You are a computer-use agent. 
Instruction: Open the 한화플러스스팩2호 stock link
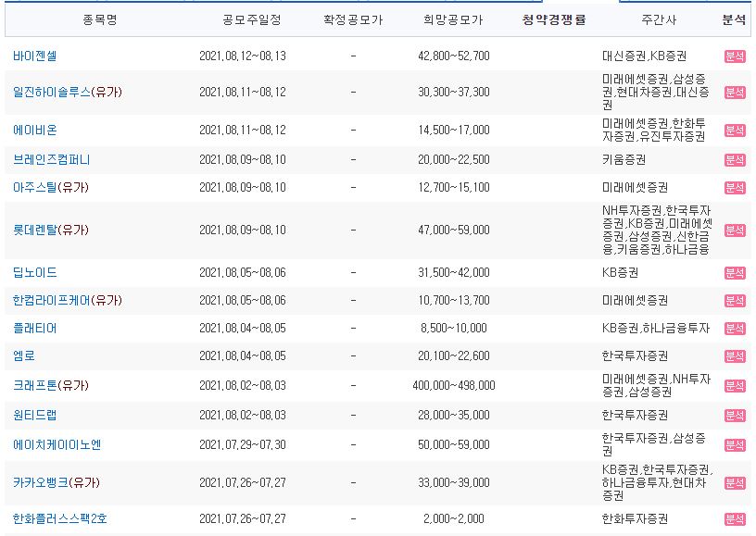tap(60, 518)
